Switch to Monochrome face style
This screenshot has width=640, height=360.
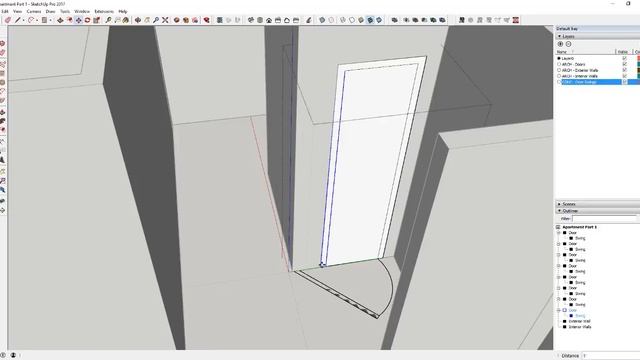[x=379, y=20]
